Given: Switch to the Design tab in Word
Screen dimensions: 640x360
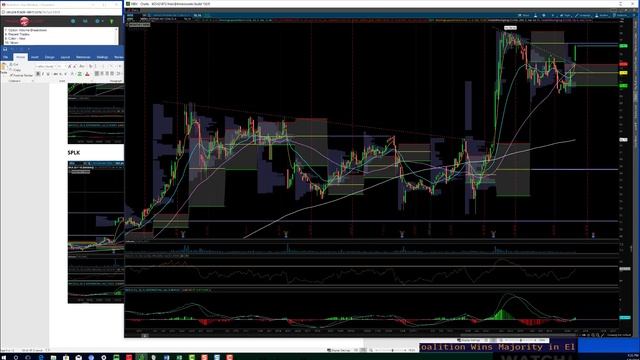Looking at the screenshot, I should [49, 57].
